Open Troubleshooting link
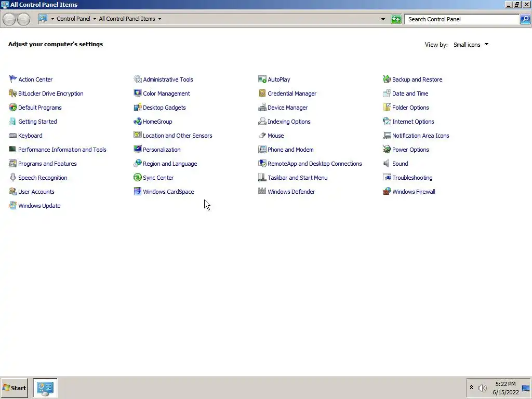The width and height of the screenshot is (532, 399). (412, 178)
